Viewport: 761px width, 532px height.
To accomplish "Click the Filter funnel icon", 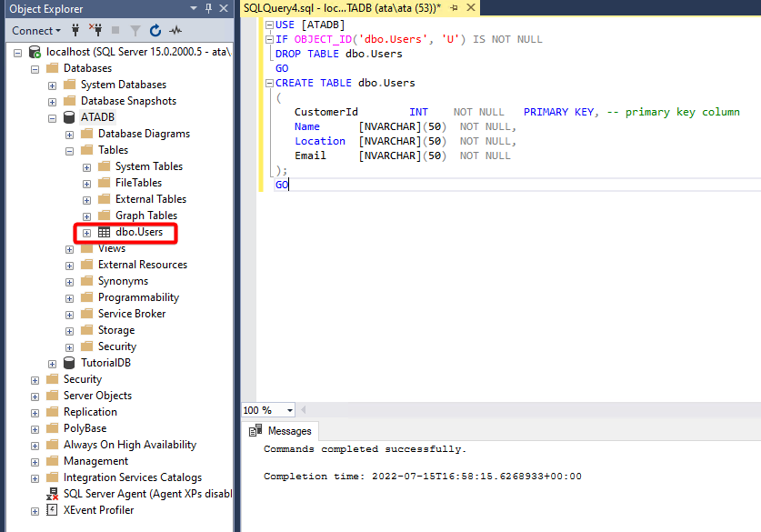I will tap(135, 31).
